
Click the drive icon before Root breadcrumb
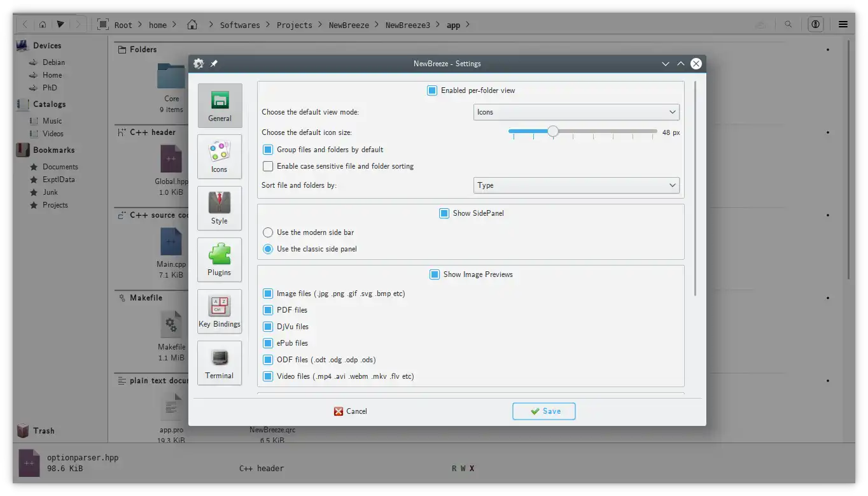point(103,25)
